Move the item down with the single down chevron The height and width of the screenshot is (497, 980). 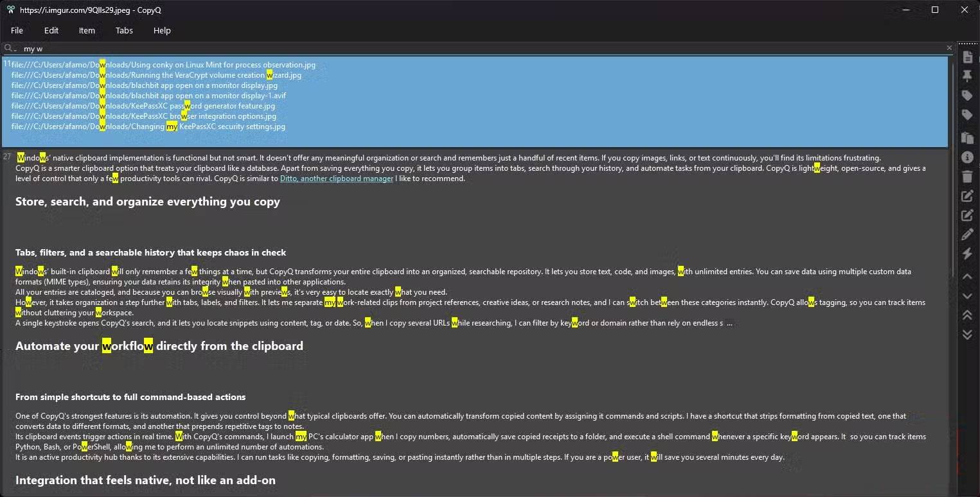(967, 296)
